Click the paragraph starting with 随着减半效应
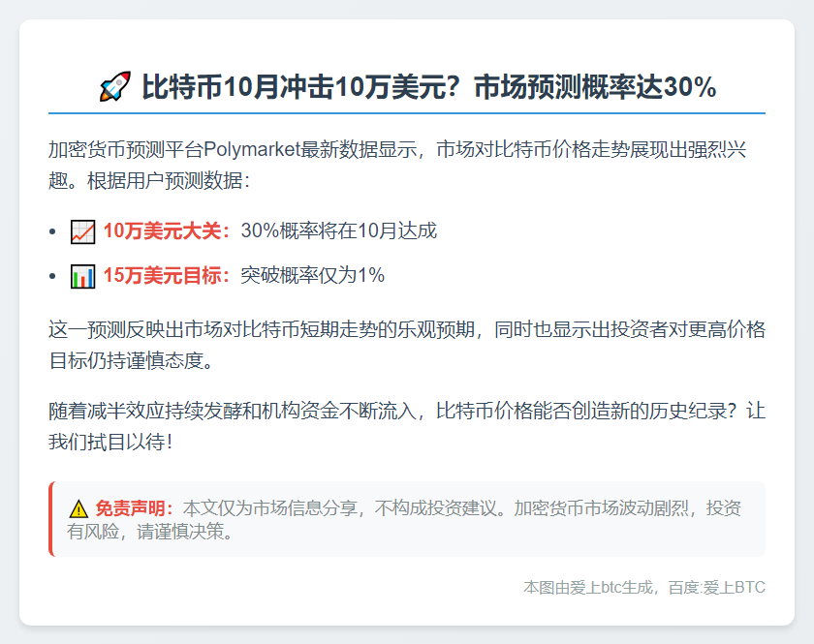814x644 pixels. (x=407, y=426)
